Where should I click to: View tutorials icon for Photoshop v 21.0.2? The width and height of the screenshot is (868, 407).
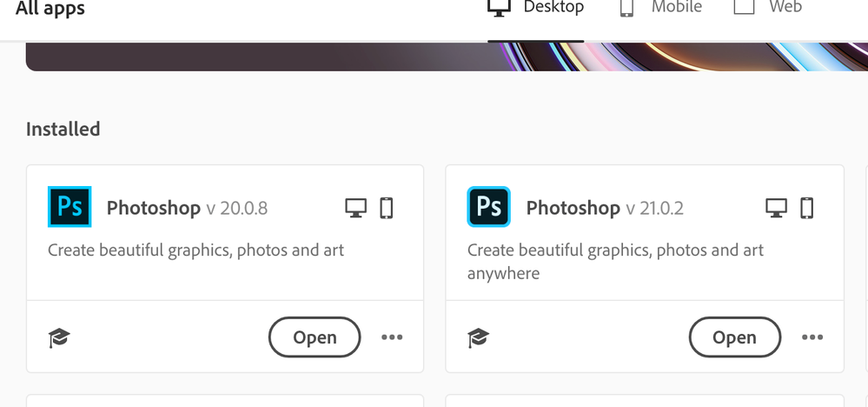[478, 337]
